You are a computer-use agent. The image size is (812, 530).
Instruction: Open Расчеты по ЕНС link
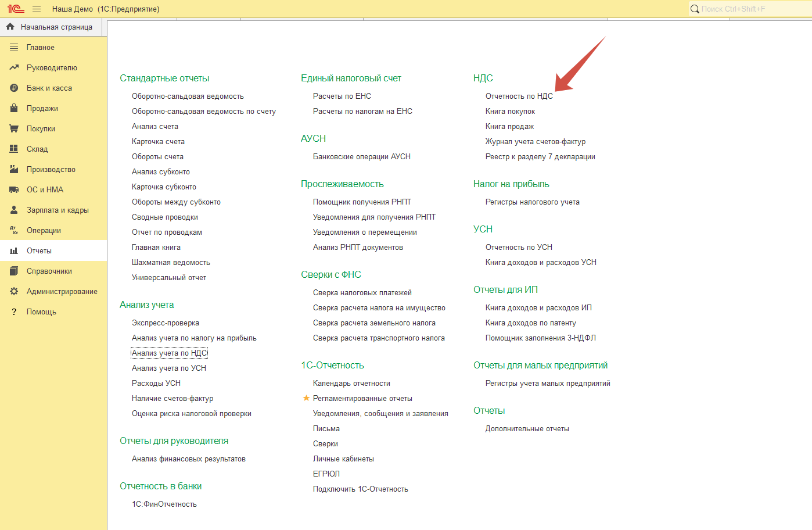(342, 96)
